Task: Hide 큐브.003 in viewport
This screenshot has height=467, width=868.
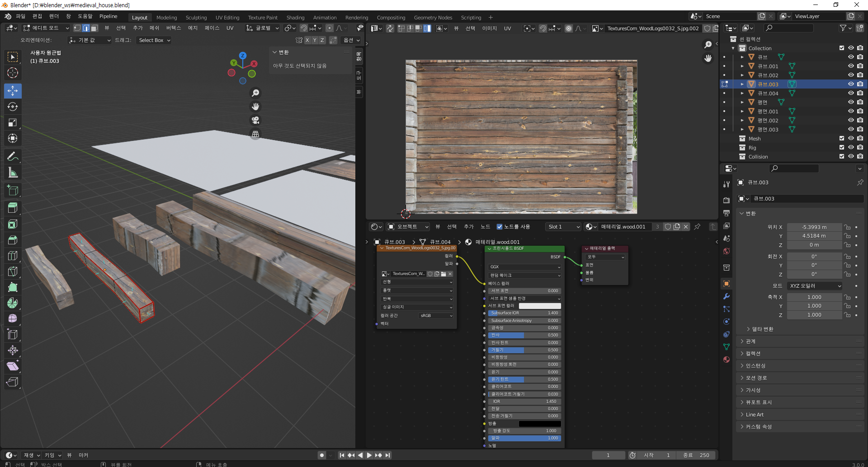Action: (x=850, y=84)
